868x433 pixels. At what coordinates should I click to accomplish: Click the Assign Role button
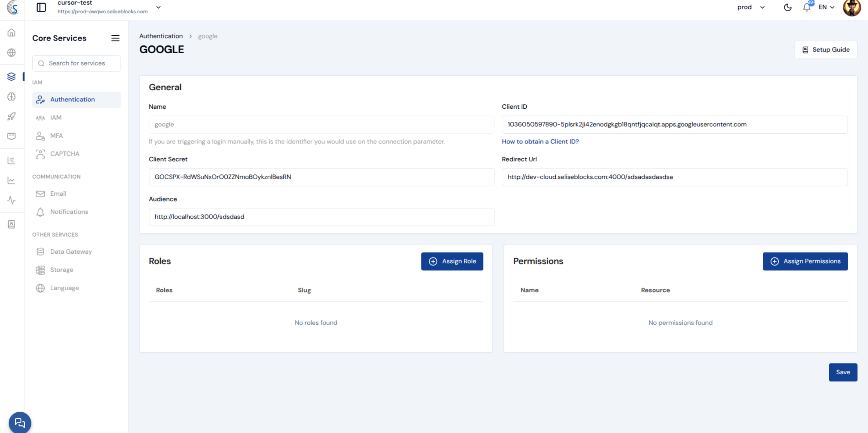click(x=452, y=261)
